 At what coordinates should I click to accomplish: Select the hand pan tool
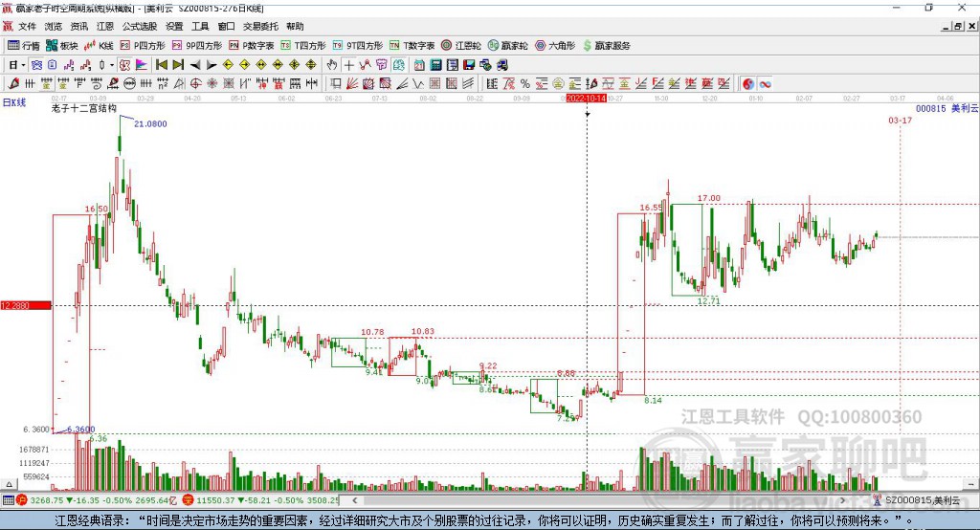[332, 65]
